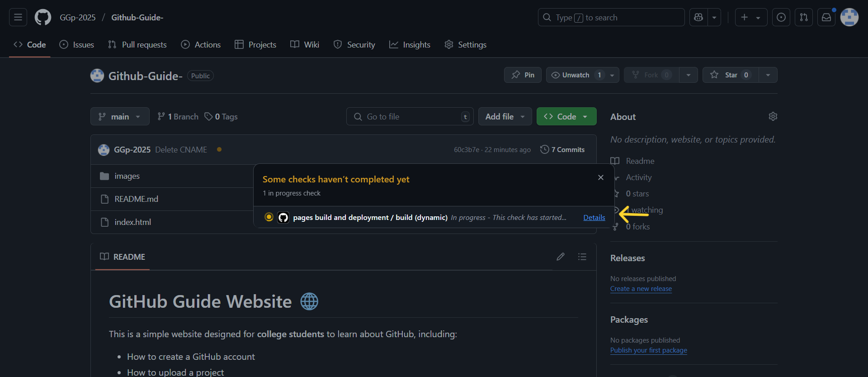Close the checks status popup
Image resolution: width=868 pixels, height=377 pixels.
coord(601,177)
